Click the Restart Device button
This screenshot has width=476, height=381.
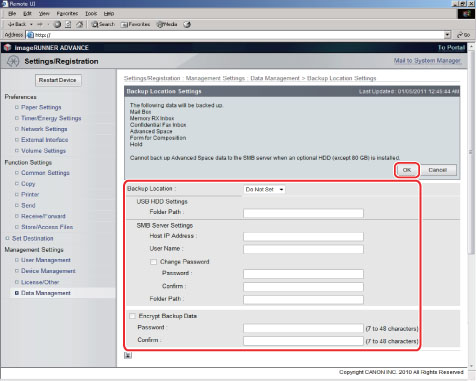(x=58, y=80)
